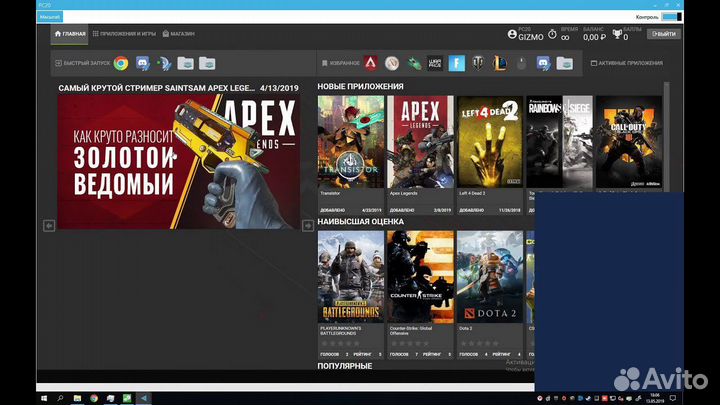Image resolution: width=720 pixels, height=405 pixels.
Task: Launch World of Tanks from favorites
Action: coord(478,63)
